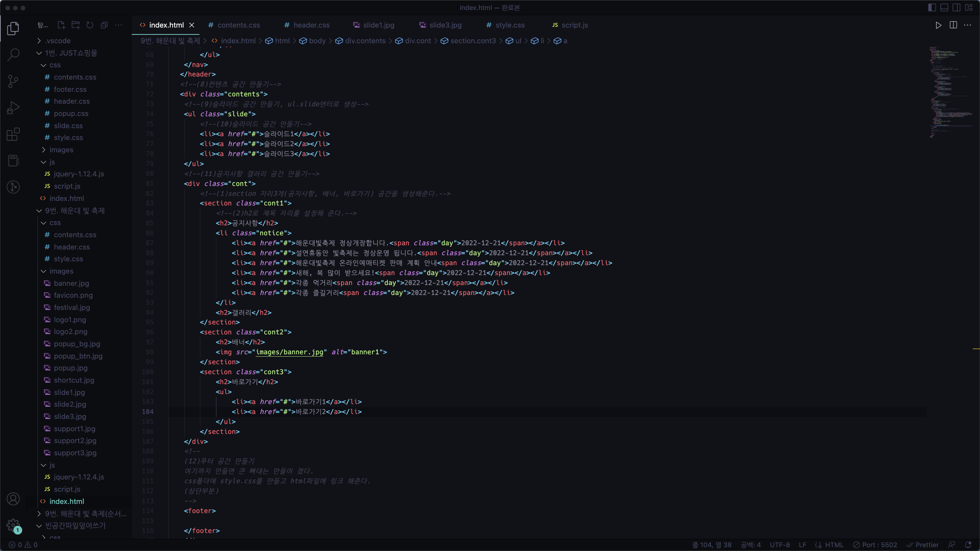Screen dimensions: 980x551
Task: Toggle primary sidebar layout icon
Action: tap(932, 8)
